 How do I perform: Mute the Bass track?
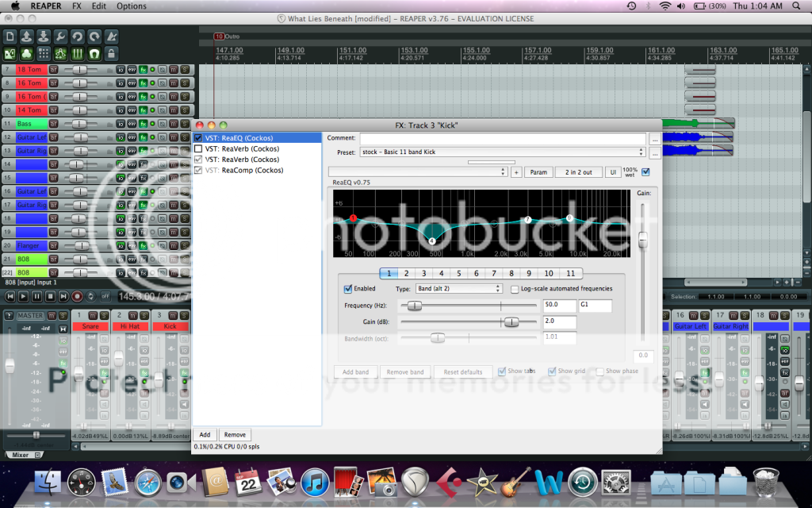coord(174,124)
